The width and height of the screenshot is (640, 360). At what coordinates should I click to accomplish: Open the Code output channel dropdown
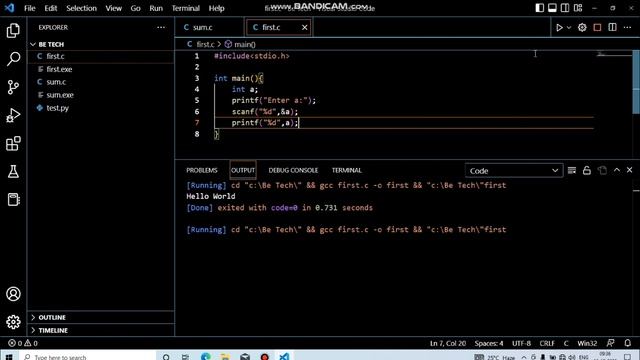[514, 171]
